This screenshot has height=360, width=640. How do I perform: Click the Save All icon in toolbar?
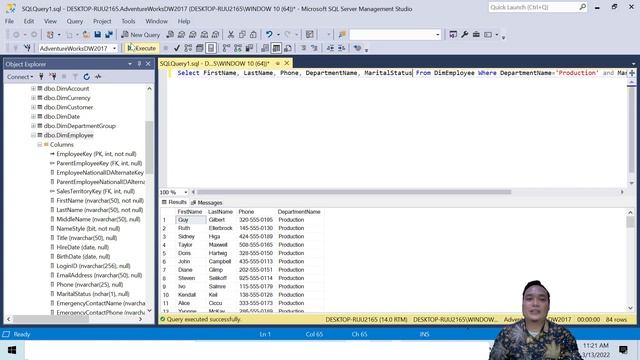coord(109,35)
